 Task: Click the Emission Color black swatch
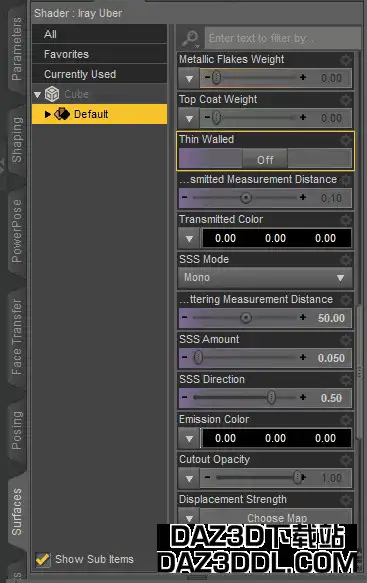(276, 438)
